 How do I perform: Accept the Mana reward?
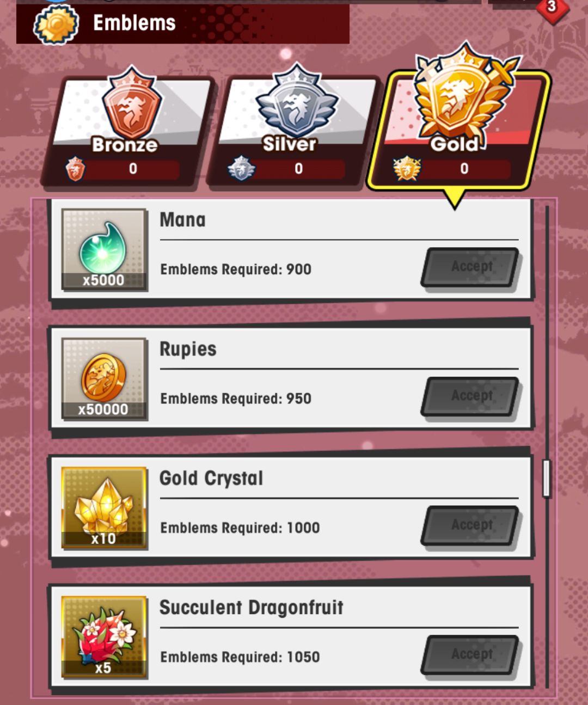click(471, 267)
